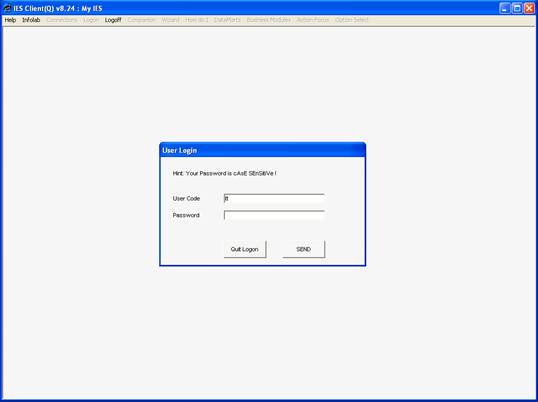Focus the User Code input field
Image resolution: width=538 pixels, height=402 pixels.
[x=274, y=199]
